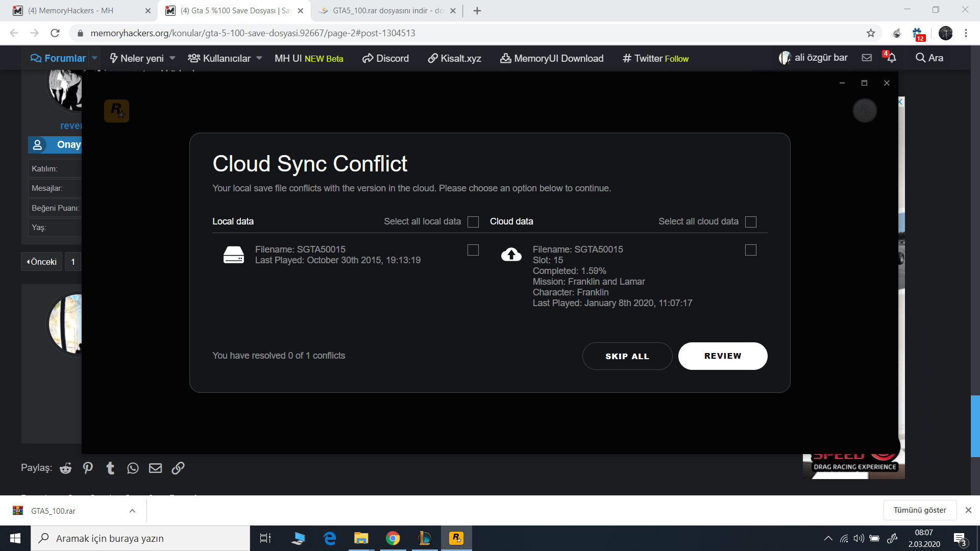Open the forum inbox envelope icon
Viewport: 980px width, 551px height.
tap(867, 58)
